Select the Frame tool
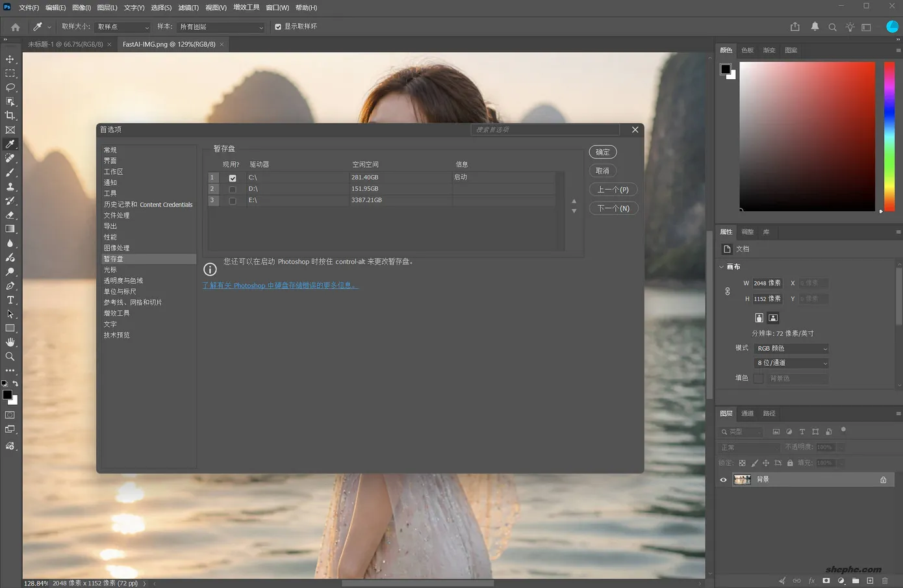Screen dimensions: 903x588 (10, 130)
